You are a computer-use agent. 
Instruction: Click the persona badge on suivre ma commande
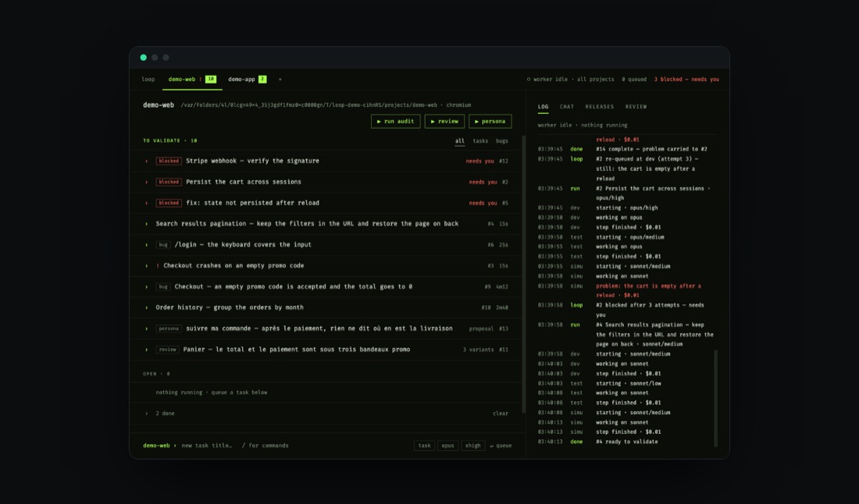[169, 329]
